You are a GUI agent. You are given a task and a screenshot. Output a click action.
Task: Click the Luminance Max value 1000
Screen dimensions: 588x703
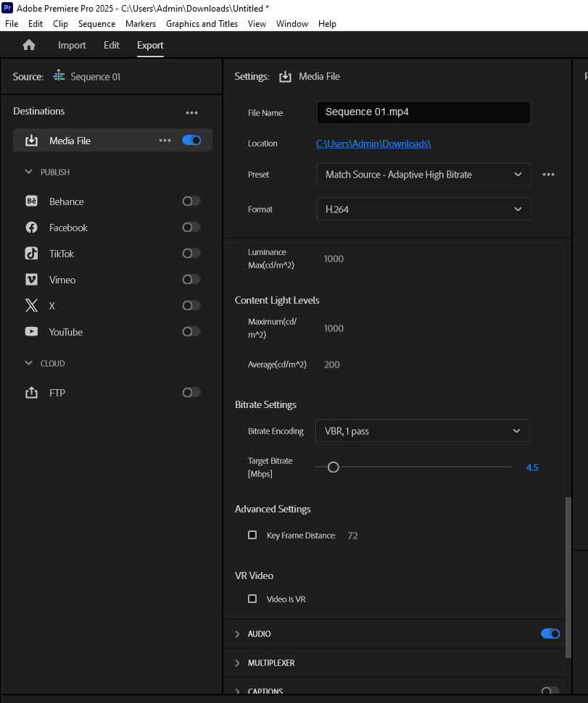click(334, 259)
